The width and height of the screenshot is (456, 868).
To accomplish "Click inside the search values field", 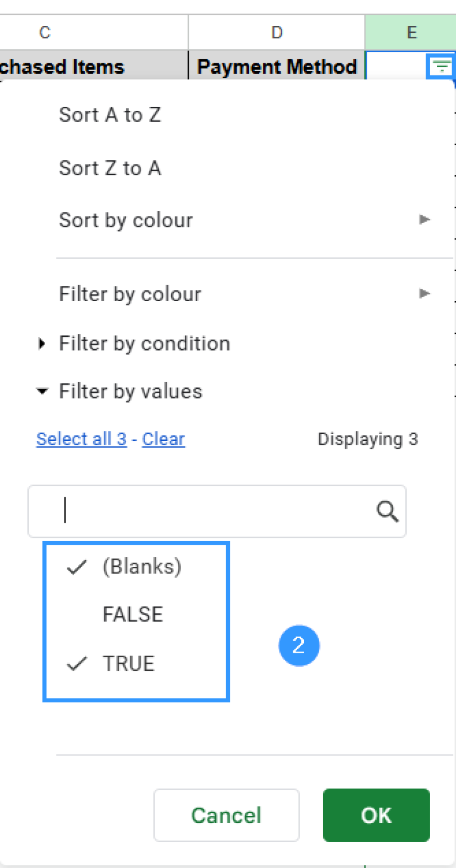I will pyautogui.click(x=198, y=511).
